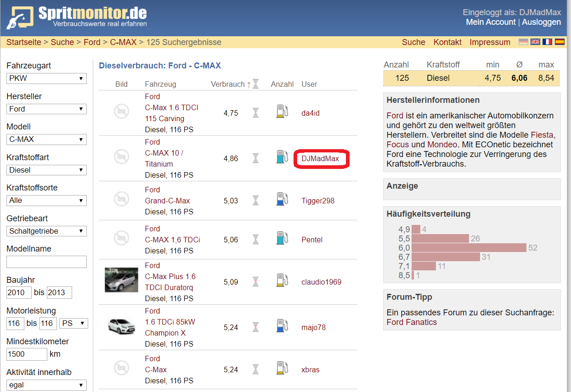This screenshot has width=571, height=392.
Task: Open claudio1969's car photo thumbnail
Action: click(121, 280)
